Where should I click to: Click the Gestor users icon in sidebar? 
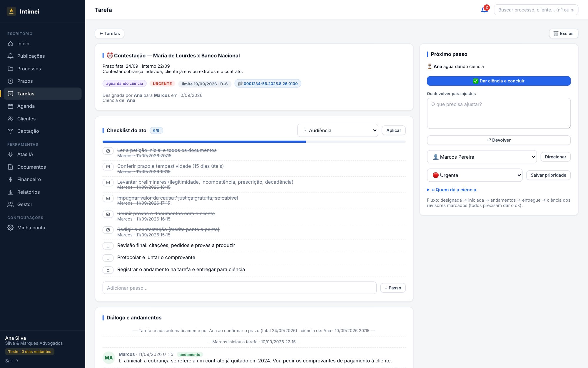pos(11,204)
